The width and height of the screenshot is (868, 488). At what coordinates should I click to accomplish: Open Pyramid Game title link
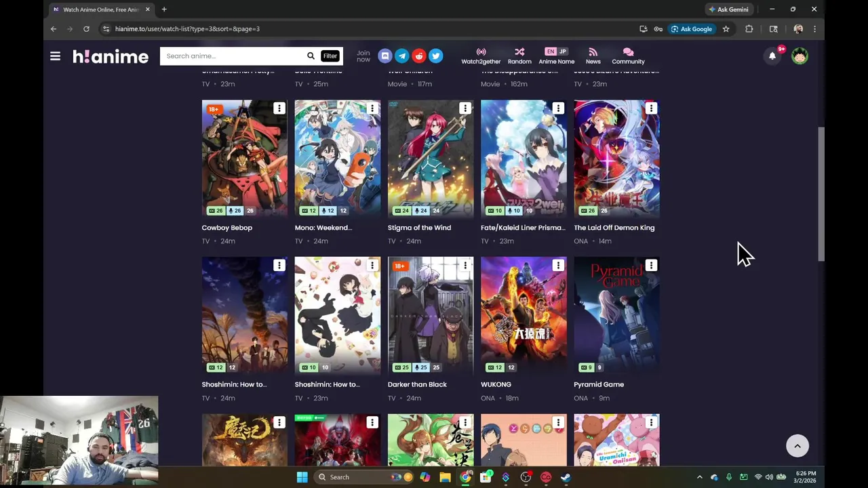coord(599,384)
